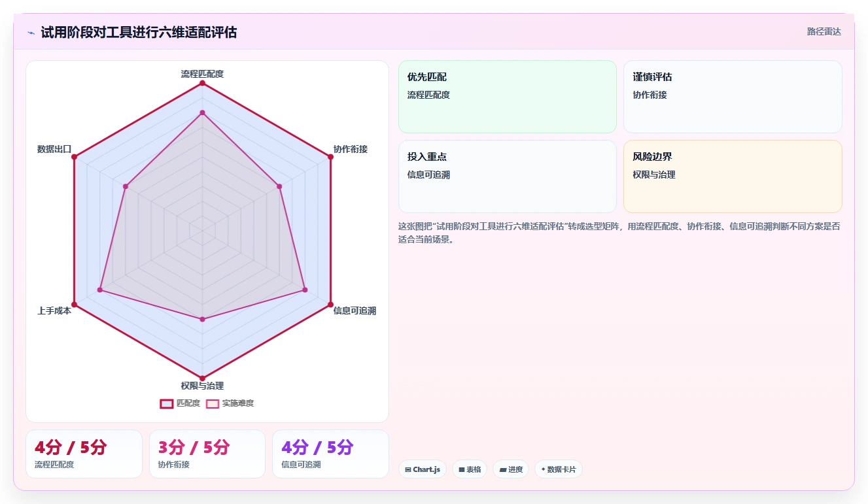Click the 路径雷达 label in the header
This screenshot has width=868, height=504.
pos(824,31)
